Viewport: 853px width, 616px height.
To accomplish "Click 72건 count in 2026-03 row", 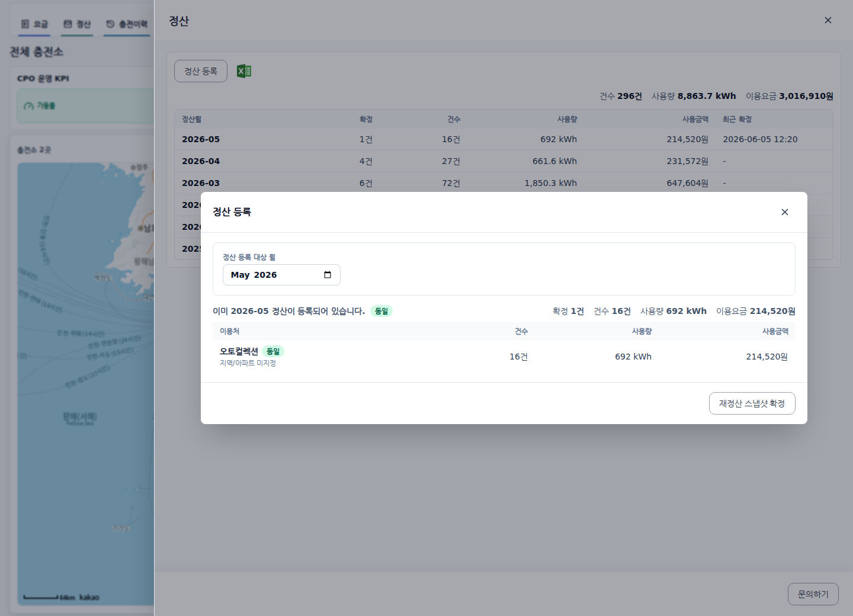I will 451,183.
